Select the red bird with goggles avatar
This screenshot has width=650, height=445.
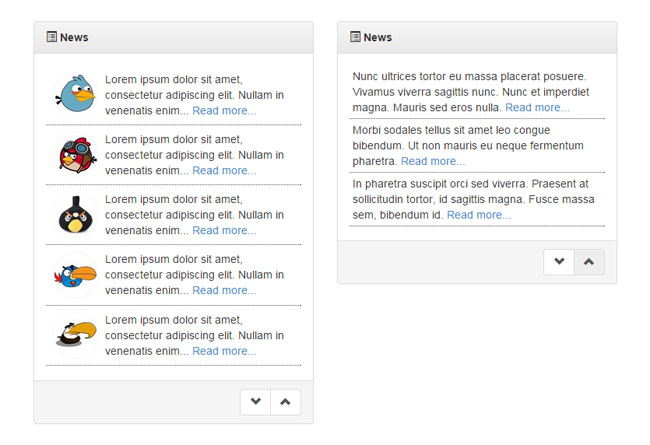point(75,155)
